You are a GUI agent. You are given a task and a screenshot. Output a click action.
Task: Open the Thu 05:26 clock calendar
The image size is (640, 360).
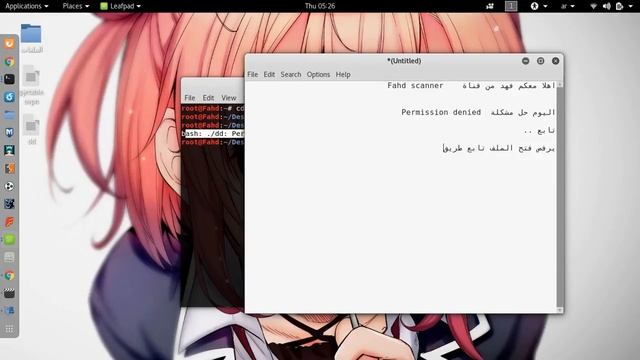tap(320, 6)
